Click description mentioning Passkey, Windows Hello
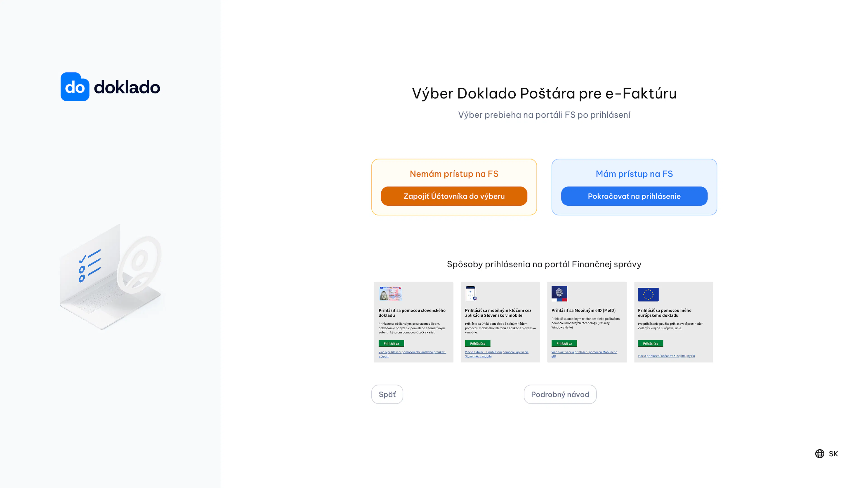 tap(586, 323)
